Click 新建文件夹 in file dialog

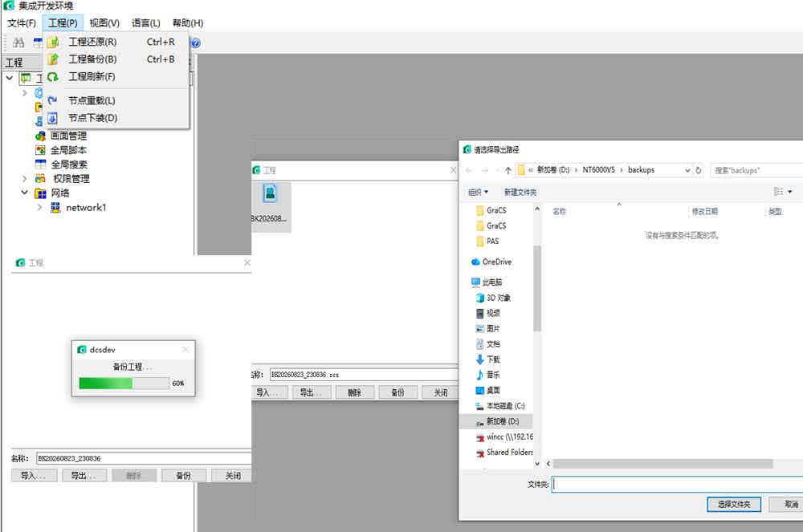[x=520, y=192]
